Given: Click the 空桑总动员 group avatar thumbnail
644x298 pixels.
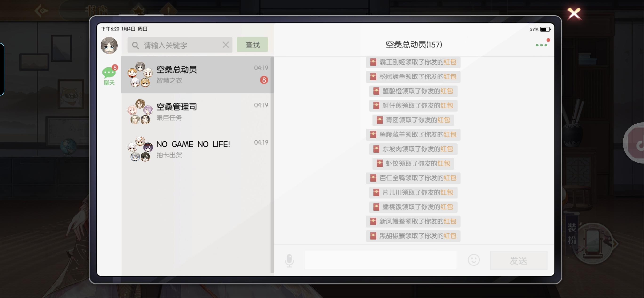Looking at the screenshot, I should (140, 75).
